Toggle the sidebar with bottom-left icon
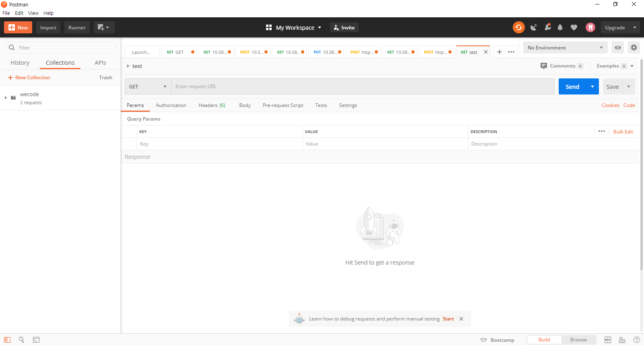The width and height of the screenshot is (644, 345). pos(7,340)
